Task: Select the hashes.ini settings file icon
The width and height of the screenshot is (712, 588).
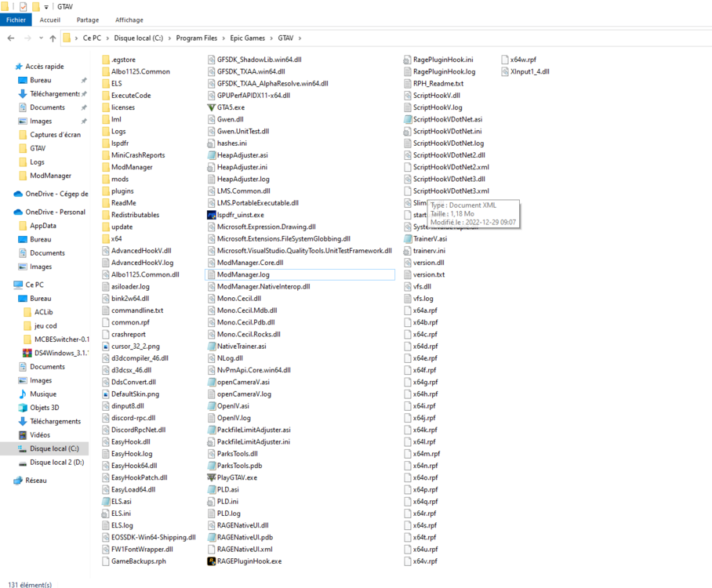Action: pos(211,143)
